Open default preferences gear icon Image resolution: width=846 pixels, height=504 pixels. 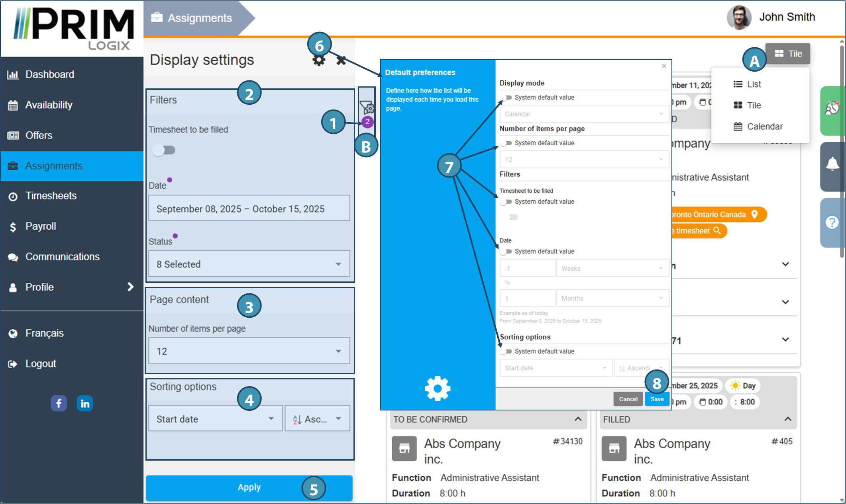(318, 61)
